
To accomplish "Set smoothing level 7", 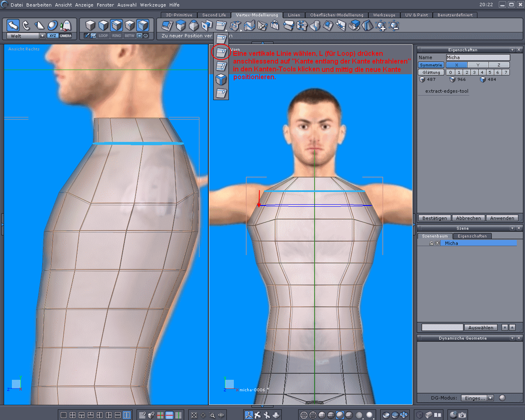I will click(506, 72).
